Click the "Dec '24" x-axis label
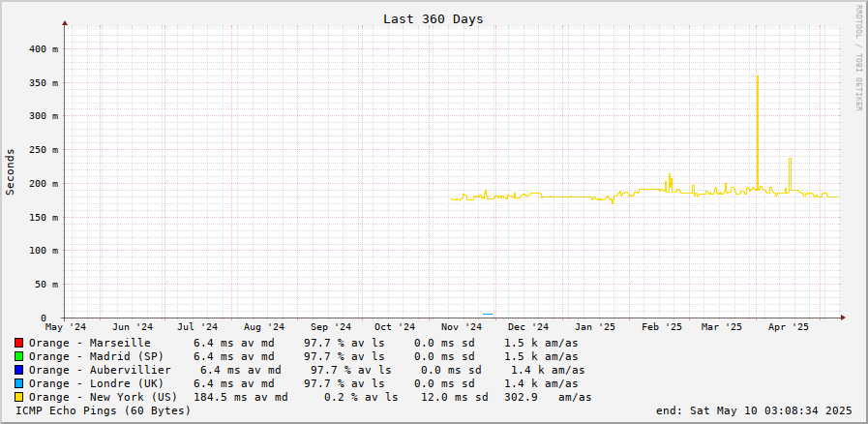 pos(528,327)
